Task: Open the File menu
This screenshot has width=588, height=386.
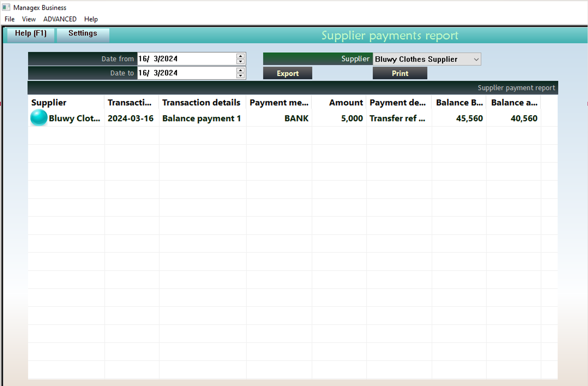Action: coord(9,19)
